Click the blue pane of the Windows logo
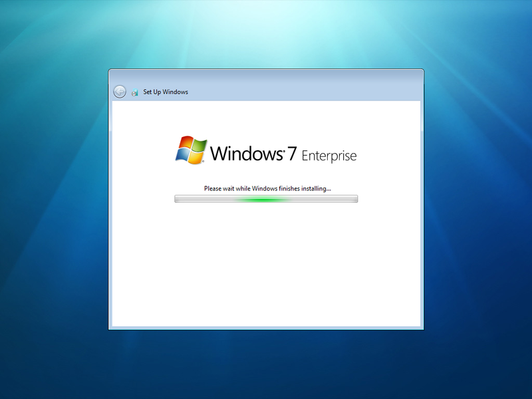The height and width of the screenshot is (399, 532). tap(184, 155)
